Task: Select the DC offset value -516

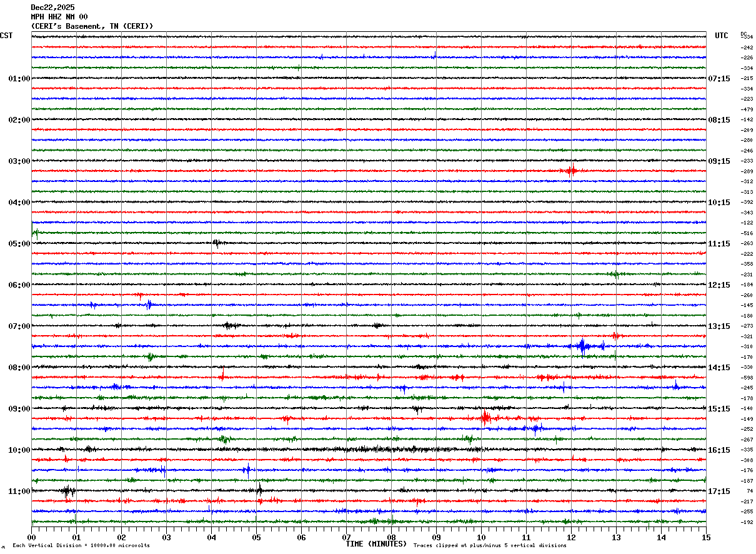Action: point(747,233)
